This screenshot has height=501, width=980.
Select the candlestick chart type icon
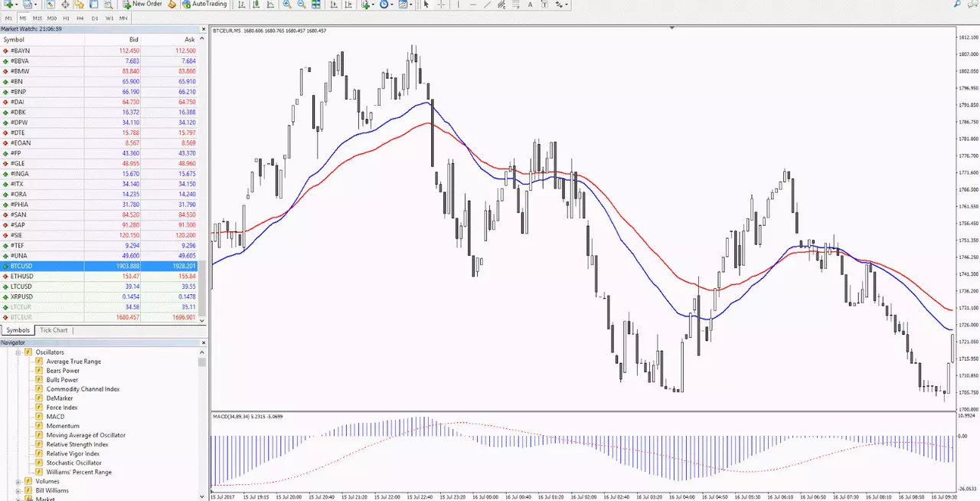point(256,4)
